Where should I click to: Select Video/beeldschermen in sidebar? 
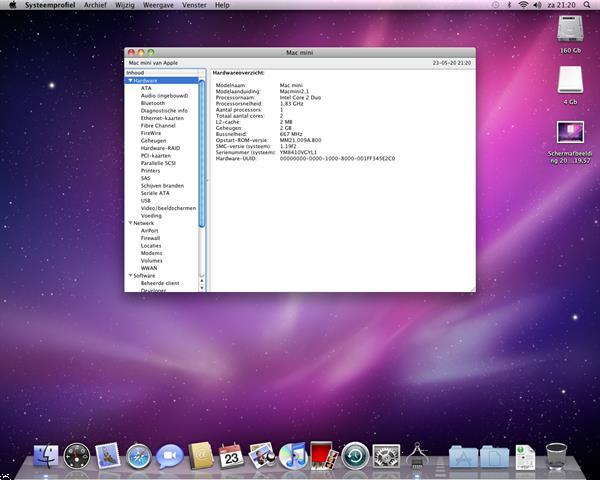(168, 208)
